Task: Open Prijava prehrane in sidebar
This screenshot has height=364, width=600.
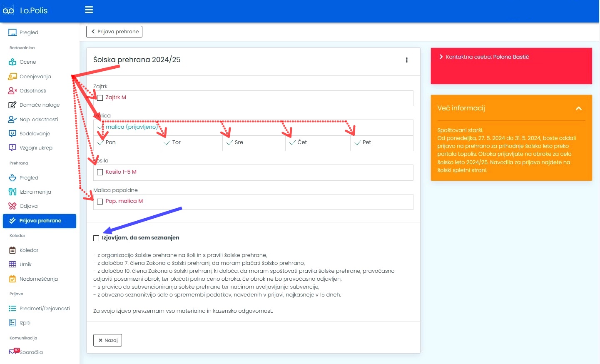Action: [x=40, y=221]
